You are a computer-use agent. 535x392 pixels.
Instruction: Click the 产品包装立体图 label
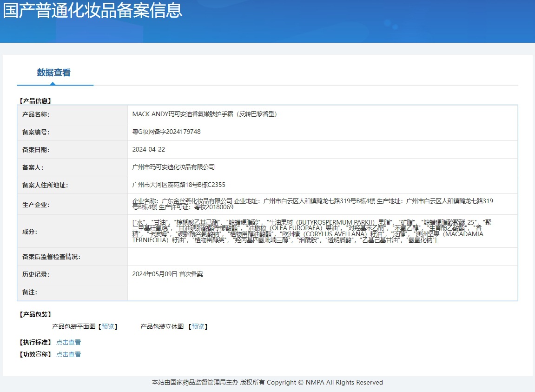(162, 327)
